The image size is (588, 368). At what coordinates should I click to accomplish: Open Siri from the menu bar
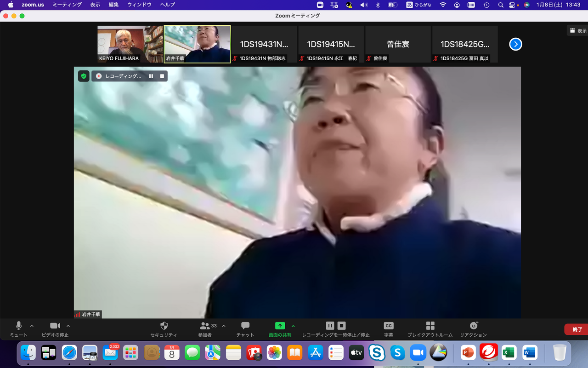[x=526, y=5]
